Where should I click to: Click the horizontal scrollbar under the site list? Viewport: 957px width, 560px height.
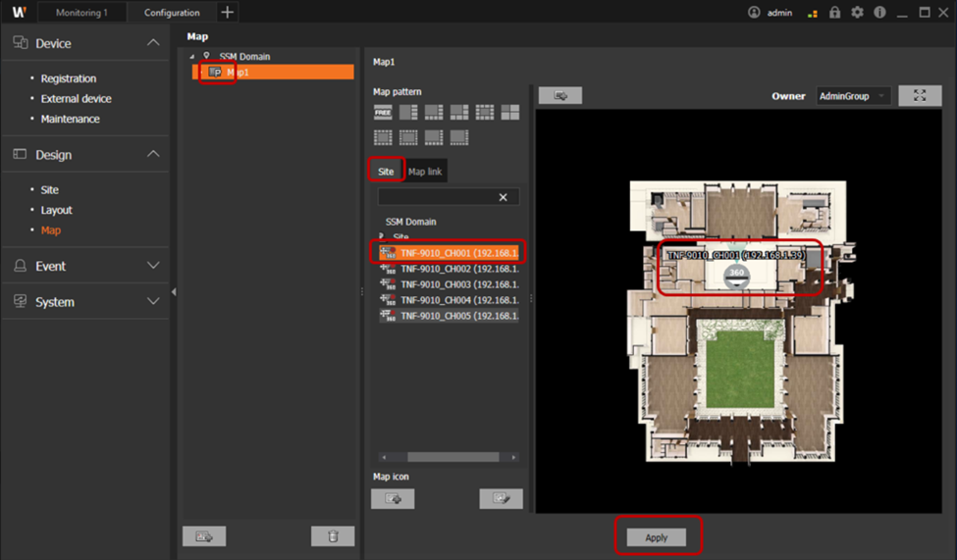tap(452, 457)
